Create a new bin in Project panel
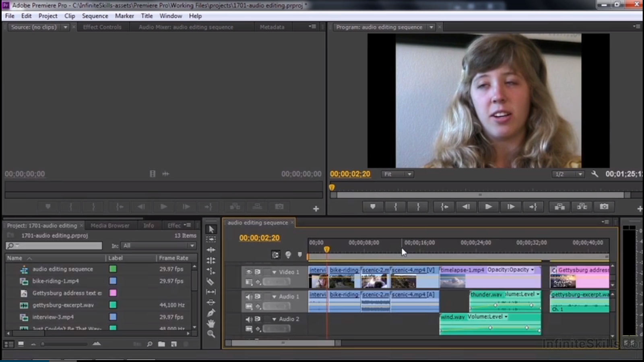Screen dimensions: 644x362 click(x=161, y=344)
